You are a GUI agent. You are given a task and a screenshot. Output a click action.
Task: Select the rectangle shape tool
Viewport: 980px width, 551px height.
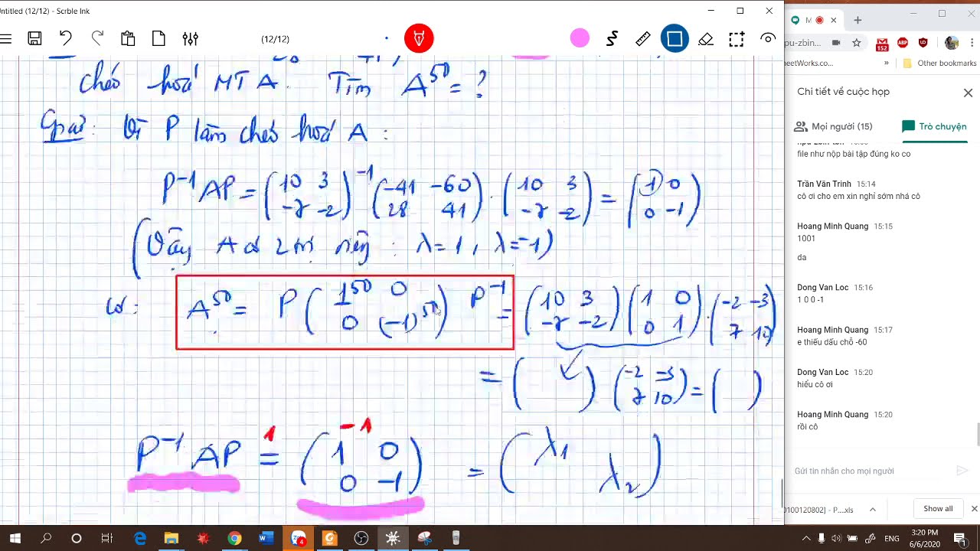click(x=675, y=38)
